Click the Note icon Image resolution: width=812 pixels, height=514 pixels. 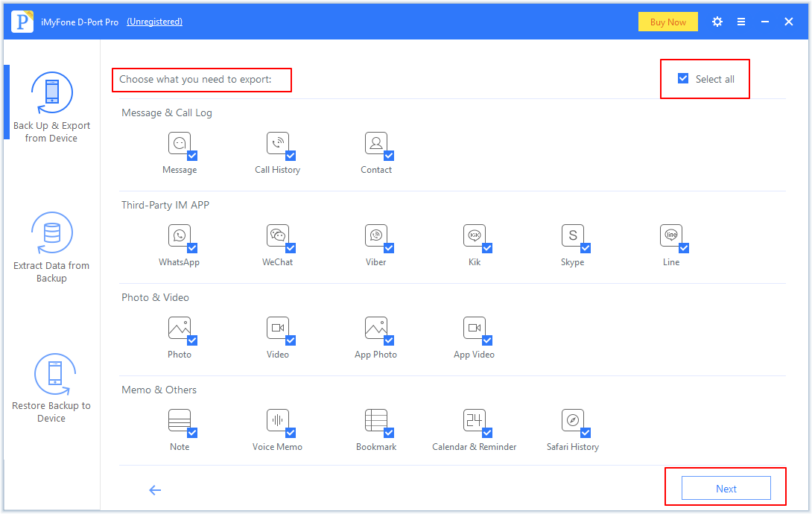click(x=180, y=420)
